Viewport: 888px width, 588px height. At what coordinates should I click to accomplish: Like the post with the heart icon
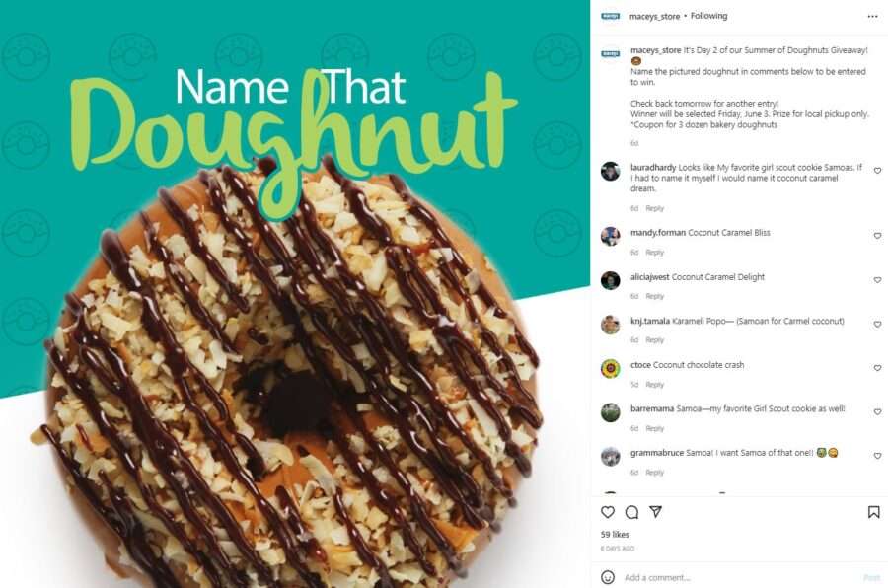tap(608, 512)
